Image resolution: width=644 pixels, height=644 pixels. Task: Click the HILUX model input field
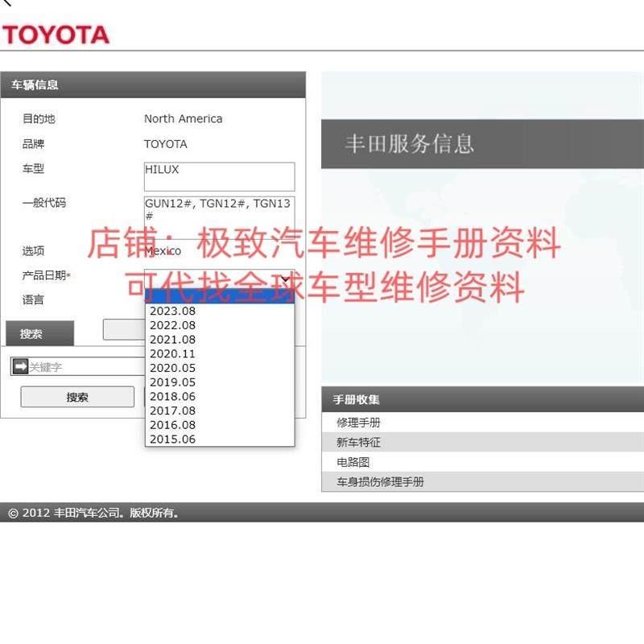click(220, 176)
